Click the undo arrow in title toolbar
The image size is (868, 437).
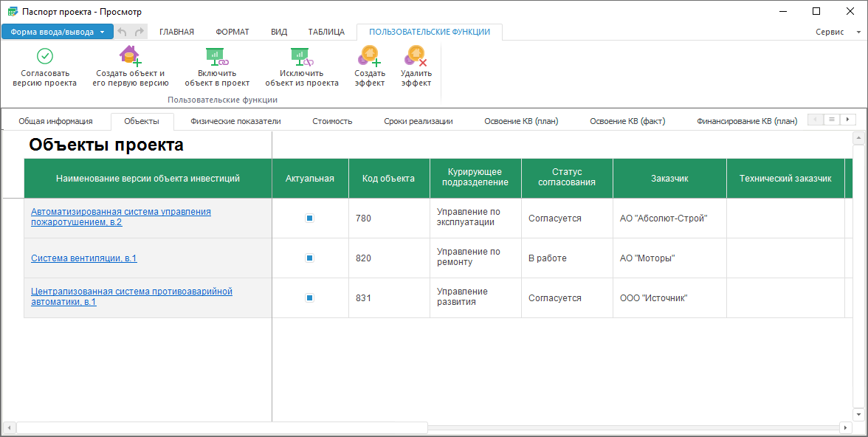point(123,32)
